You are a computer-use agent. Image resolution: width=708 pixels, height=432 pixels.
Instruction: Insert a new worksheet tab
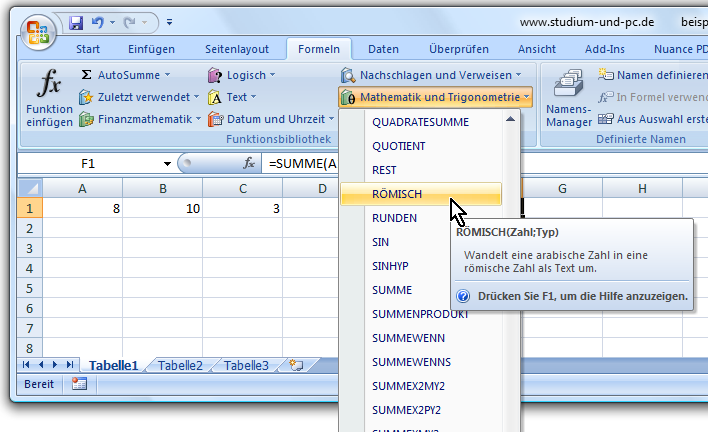point(297,365)
